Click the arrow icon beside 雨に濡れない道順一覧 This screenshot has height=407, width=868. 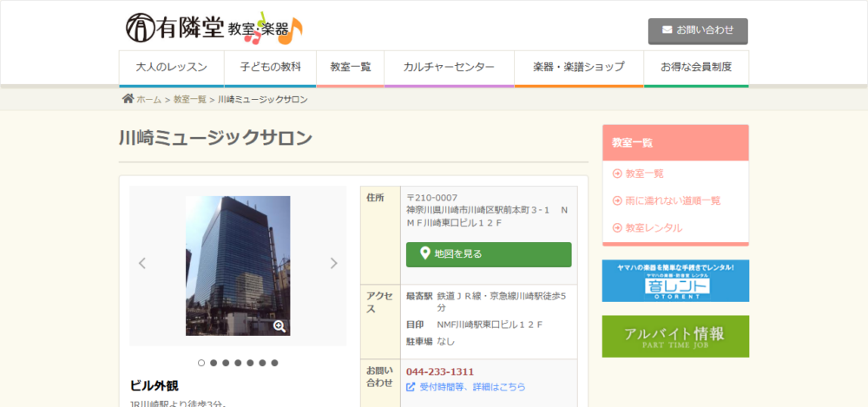617,200
